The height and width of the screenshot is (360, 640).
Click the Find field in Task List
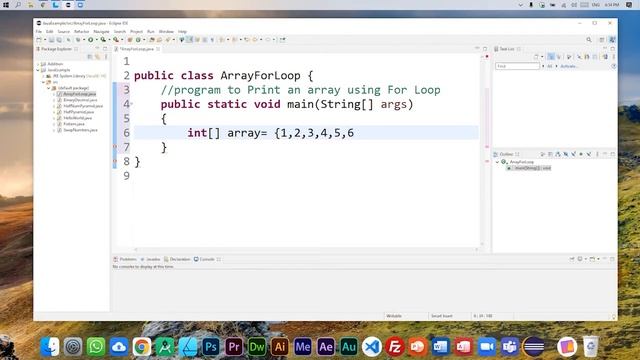(x=517, y=66)
